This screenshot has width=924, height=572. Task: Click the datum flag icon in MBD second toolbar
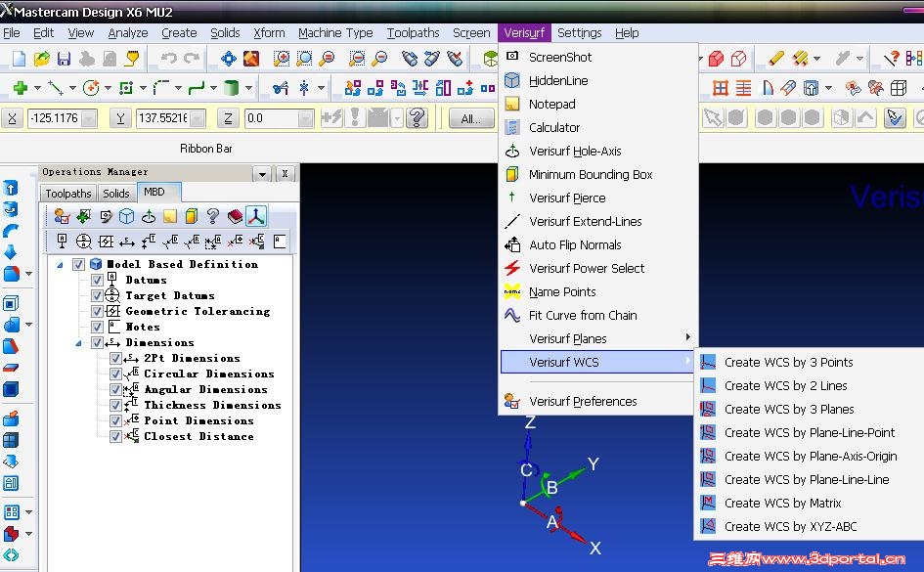pos(62,241)
